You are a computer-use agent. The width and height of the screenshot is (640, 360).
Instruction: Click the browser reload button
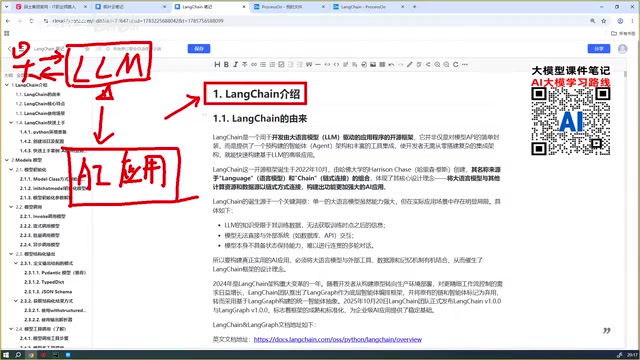31,21
